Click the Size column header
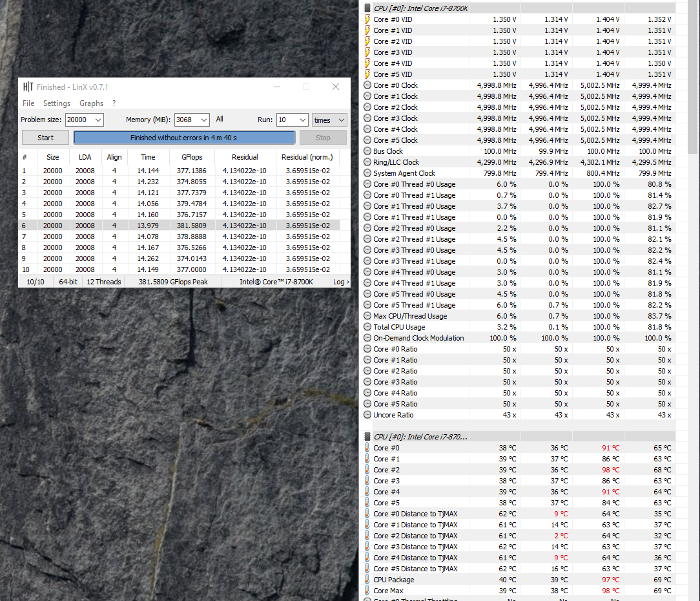The width and height of the screenshot is (700, 601). click(x=53, y=157)
